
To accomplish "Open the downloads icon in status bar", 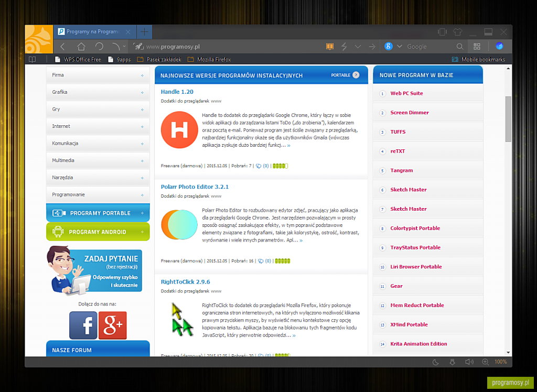I will click(452, 362).
